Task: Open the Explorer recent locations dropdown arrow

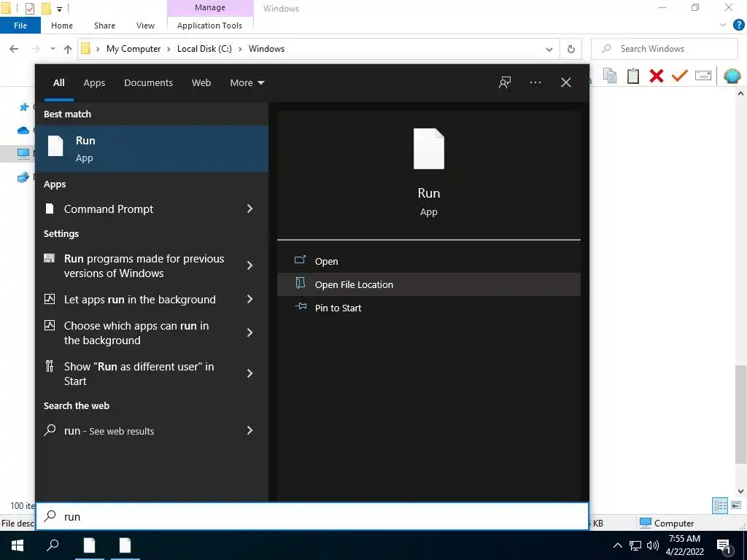Action: [x=53, y=49]
